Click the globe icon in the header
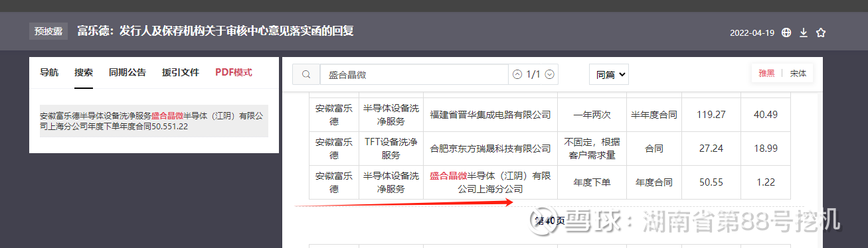The image size is (868, 248). coord(786,32)
